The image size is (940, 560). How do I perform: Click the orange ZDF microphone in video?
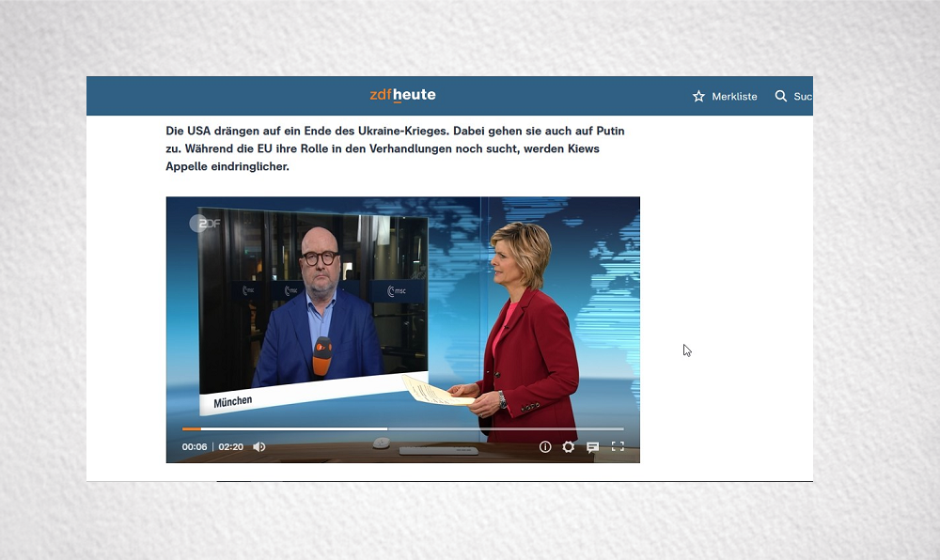[321, 355]
